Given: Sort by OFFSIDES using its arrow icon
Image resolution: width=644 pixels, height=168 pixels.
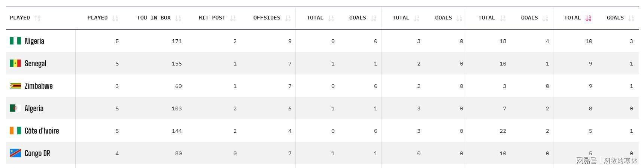Looking at the screenshot, I should (288, 18).
